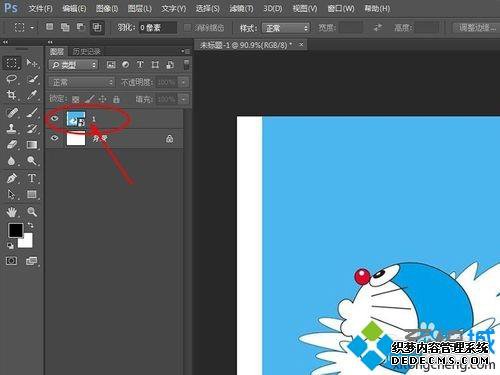The height and width of the screenshot is (375, 500).
Task: Click the Refine Edge button
Action: [477, 28]
